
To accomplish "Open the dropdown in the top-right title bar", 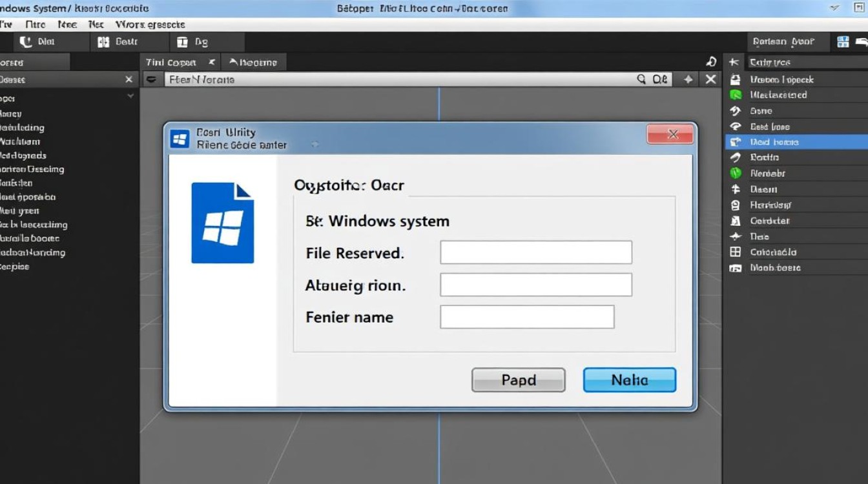I will tap(834, 8).
